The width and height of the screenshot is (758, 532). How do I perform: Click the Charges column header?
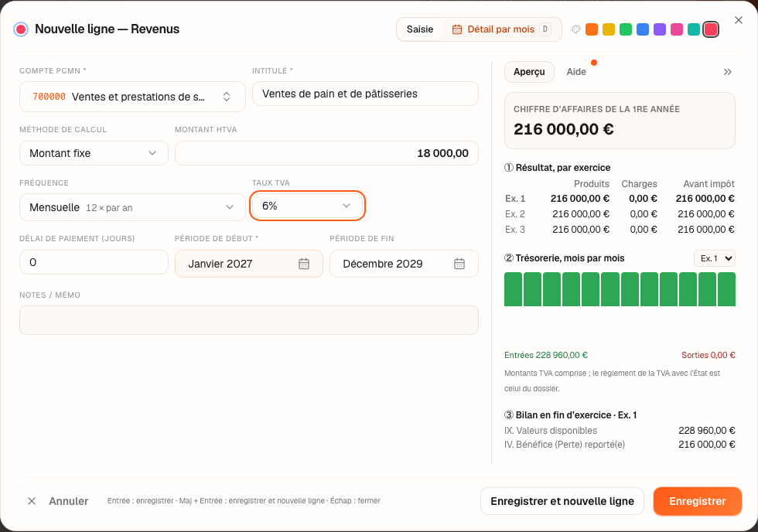click(x=639, y=183)
